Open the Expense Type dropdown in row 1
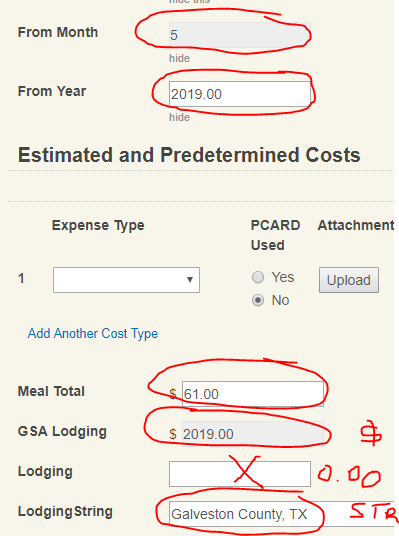399x536 pixels. (x=126, y=280)
